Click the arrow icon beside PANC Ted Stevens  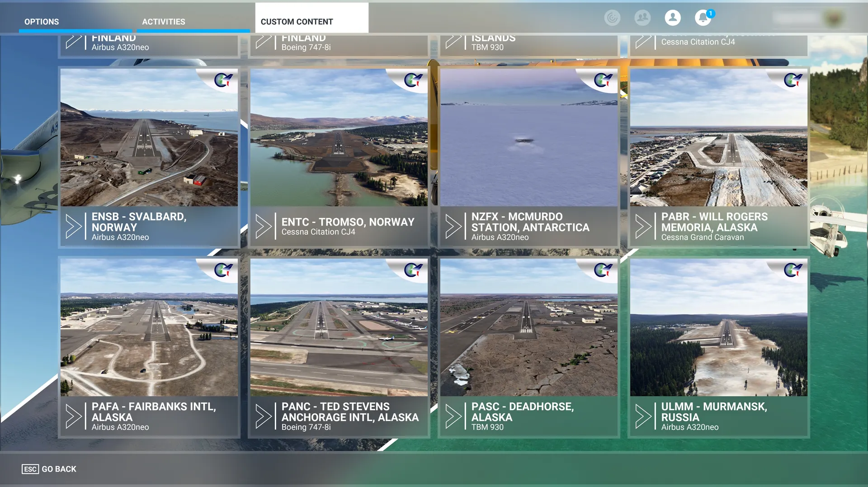(264, 416)
